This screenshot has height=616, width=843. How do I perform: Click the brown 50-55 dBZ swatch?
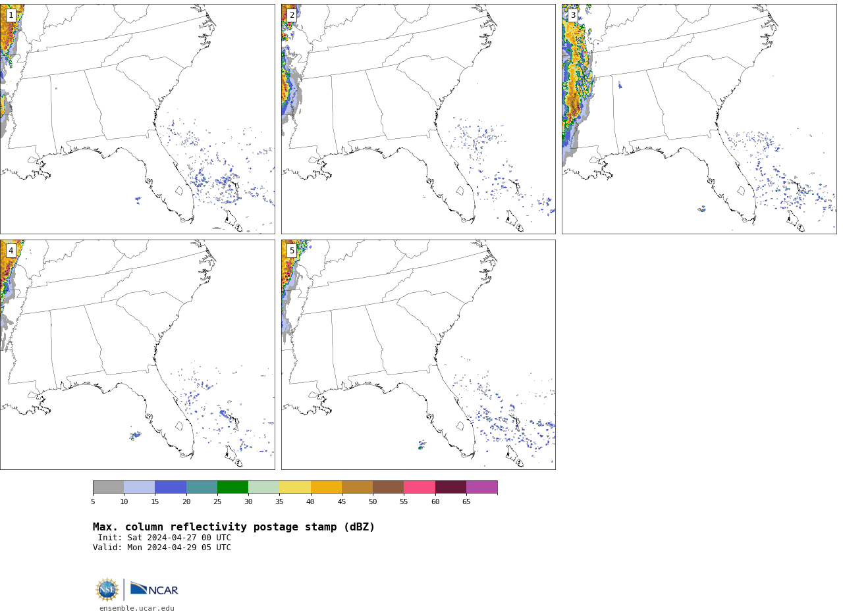(388, 487)
